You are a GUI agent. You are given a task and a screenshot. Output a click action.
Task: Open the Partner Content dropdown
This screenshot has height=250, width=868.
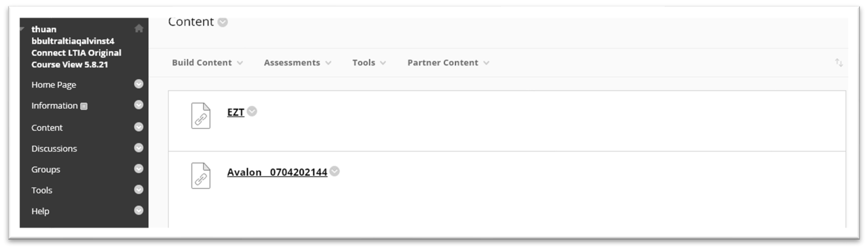(x=448, y=63)
